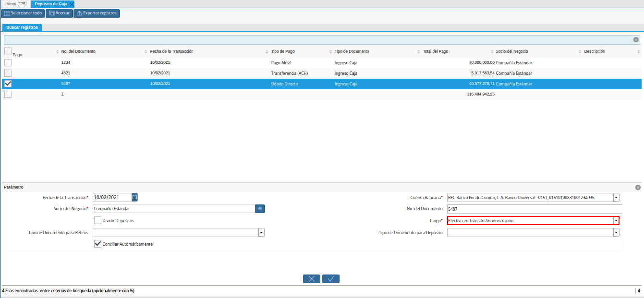Click round icon at right of search bar
644x298 pixels.
coord(636,40)
